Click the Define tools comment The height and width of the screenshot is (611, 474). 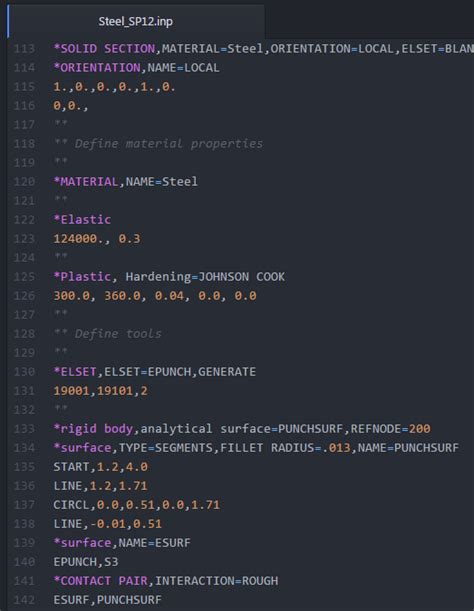coord(118,334)
